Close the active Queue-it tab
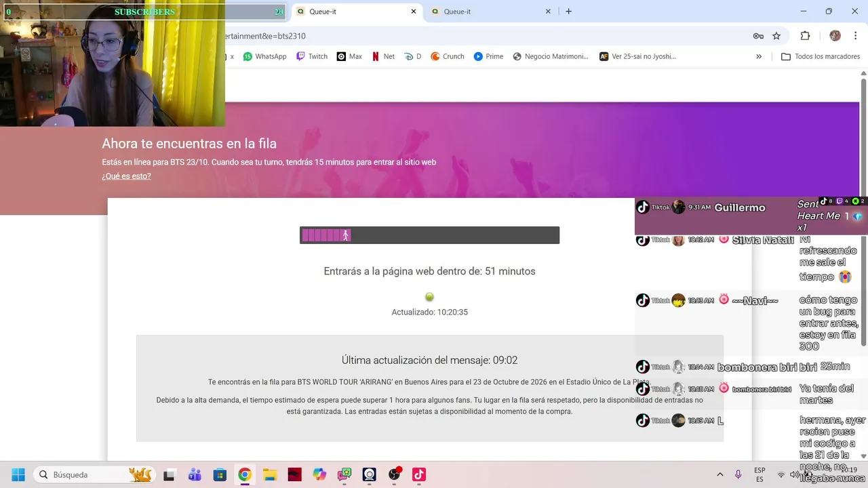The image size is (868, 488). [x=414, y=12]
